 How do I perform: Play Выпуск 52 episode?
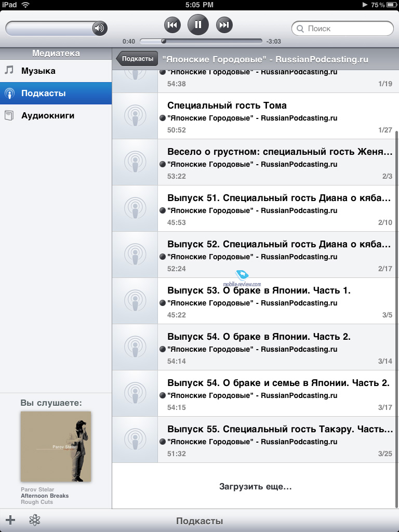click(256, 255)
